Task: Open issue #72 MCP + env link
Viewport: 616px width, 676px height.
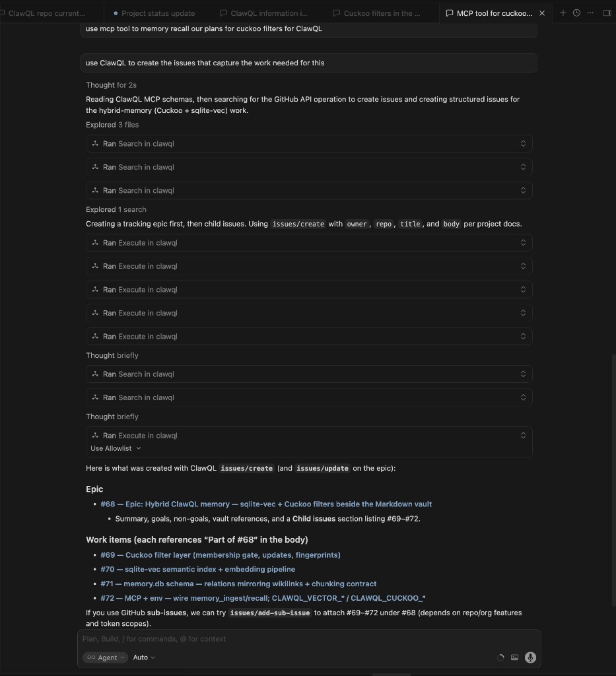Action: tap(263, 598)
